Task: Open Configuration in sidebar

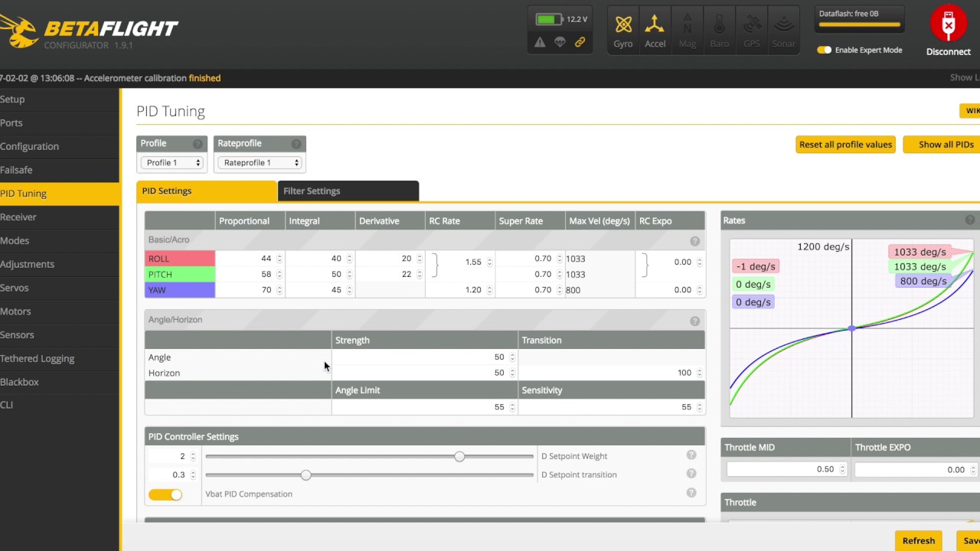Action: [60, 146]
